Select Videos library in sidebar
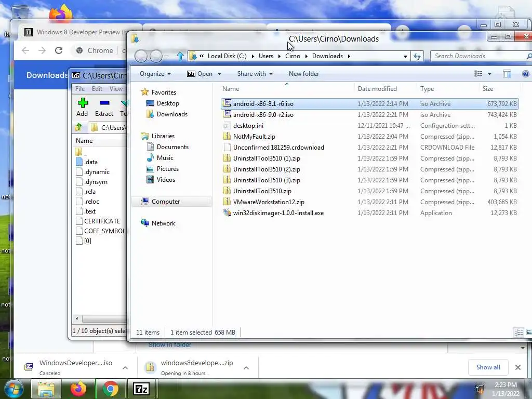Screen dimensions: 532x399 click(161, 179)
